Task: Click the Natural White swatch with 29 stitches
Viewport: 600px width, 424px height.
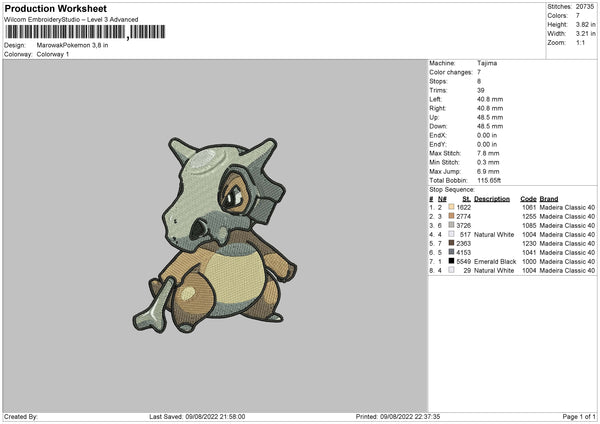Action: click(x=451, y=270)
